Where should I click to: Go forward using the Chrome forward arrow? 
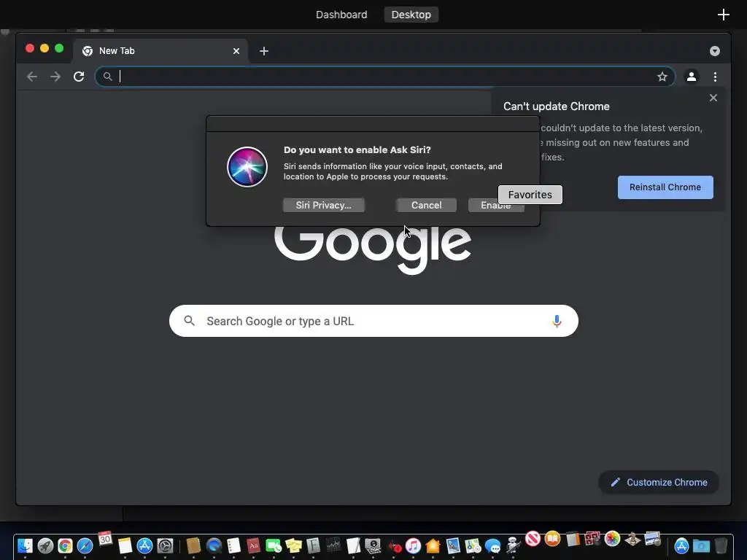pos(55,77)
